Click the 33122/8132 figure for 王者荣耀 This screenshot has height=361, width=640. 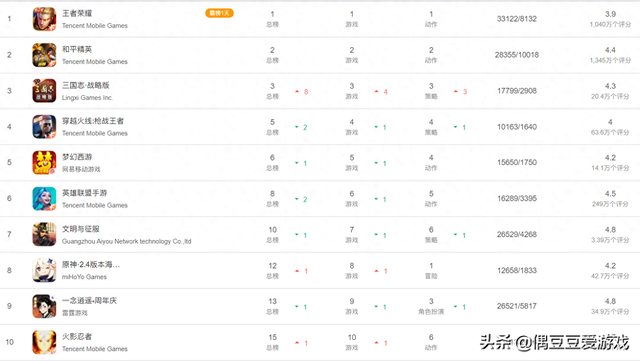point(517,19)
